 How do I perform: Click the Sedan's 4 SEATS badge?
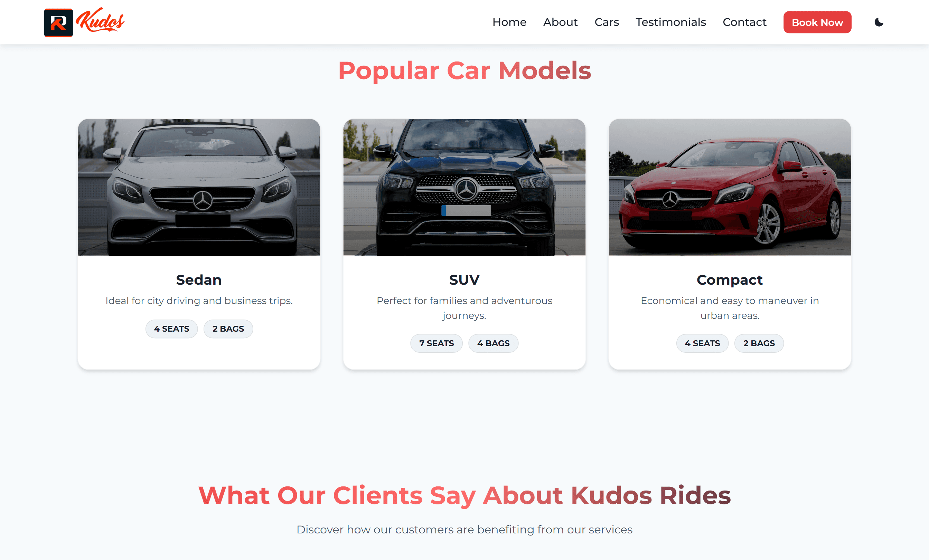click(171, 329)
